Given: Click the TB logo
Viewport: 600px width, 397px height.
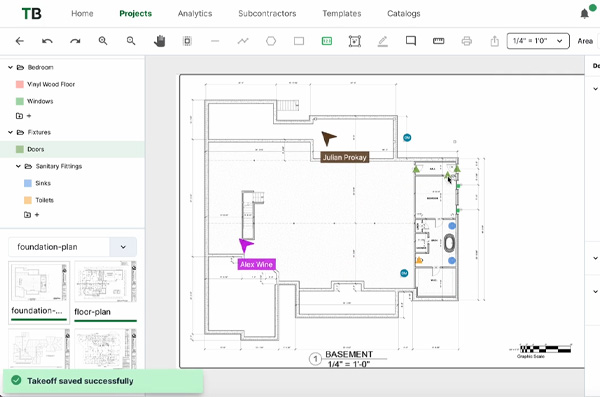Looking at the screenshot, I should point(31,14).
